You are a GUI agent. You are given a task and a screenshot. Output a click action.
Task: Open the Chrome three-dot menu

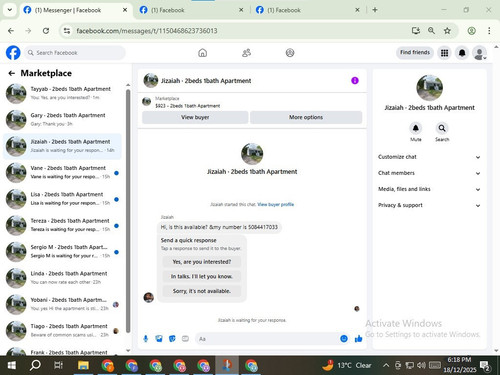(x=489, y=31)
